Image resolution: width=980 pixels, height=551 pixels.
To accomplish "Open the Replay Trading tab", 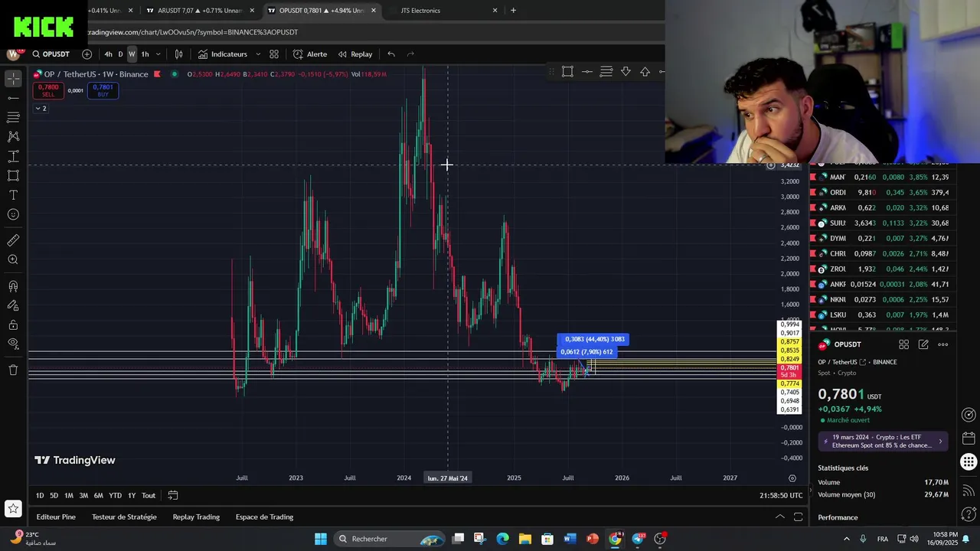I will (x=196, y=517).
